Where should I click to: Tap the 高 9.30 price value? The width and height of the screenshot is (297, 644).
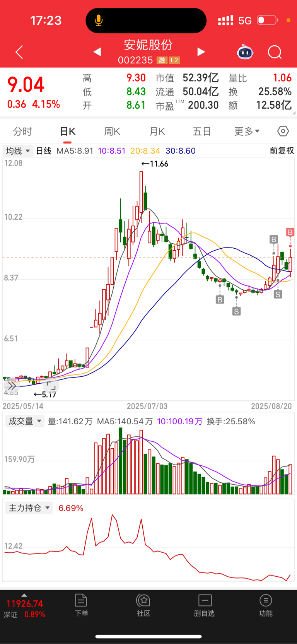pyautogui.click(x=136, y=78)
